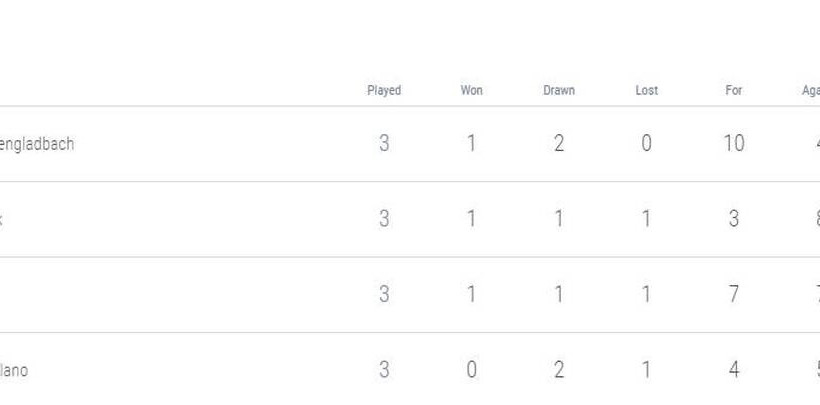Click Mönchengladbach's Lost value 0
820x405 pixels.
[x=646, y=144]
